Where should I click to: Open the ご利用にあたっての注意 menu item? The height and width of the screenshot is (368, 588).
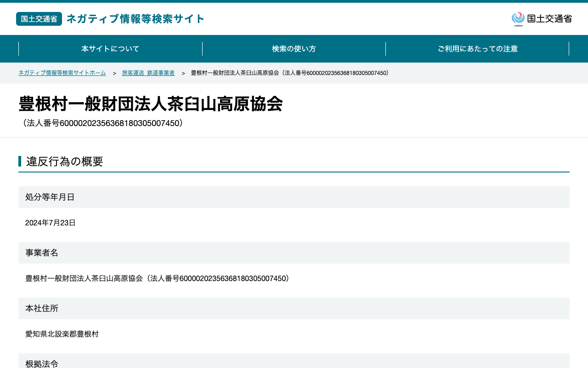(x=477, y=49)
